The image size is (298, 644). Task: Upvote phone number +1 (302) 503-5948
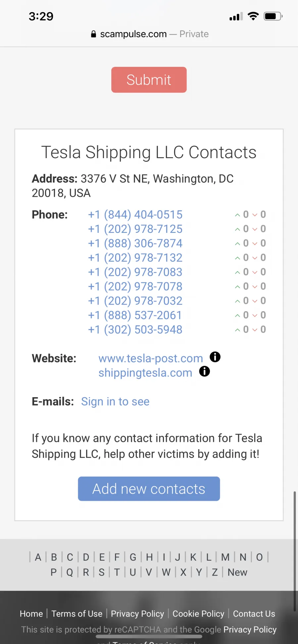(237, 330)
